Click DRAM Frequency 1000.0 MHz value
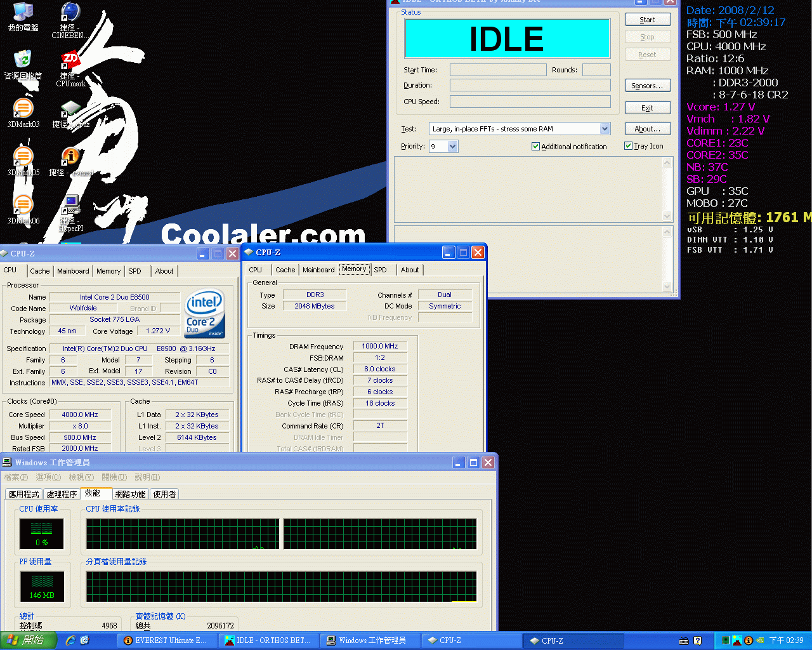 click(x=379, y=346)
